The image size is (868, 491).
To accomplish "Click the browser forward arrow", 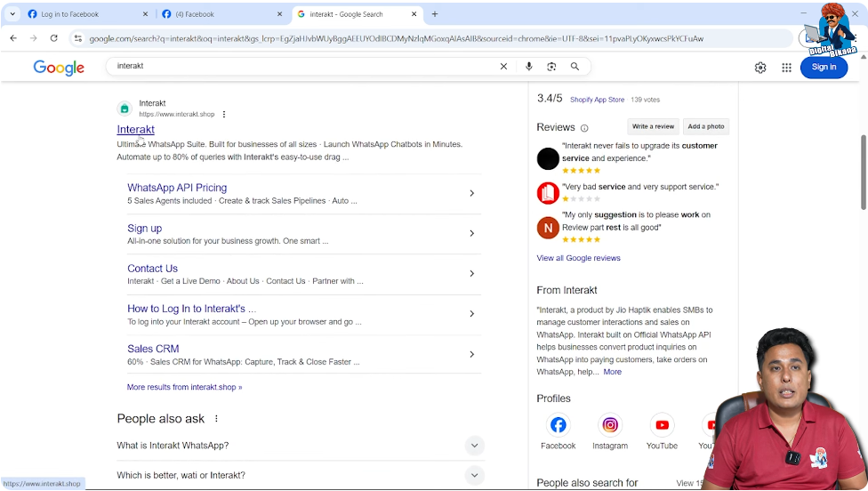I will tap(34, 38).
